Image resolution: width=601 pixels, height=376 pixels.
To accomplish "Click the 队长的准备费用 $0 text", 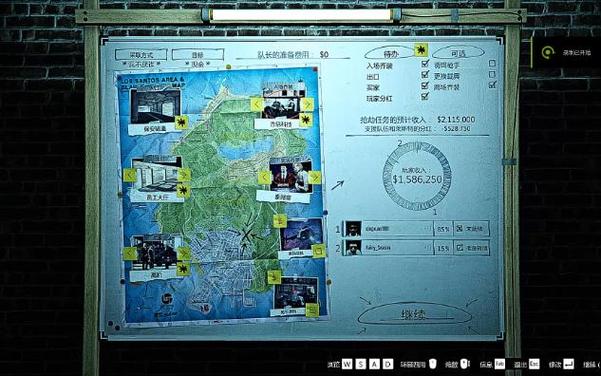I will pos(293,55).
